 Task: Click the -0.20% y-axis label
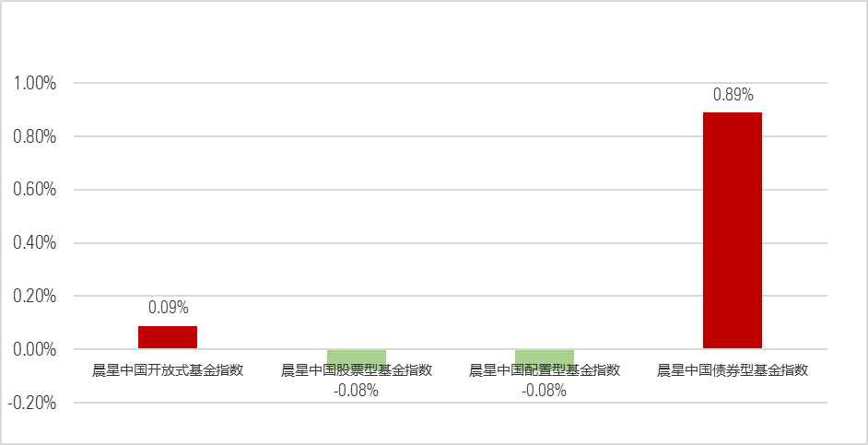pyautogui.click(x=33, y=404)
